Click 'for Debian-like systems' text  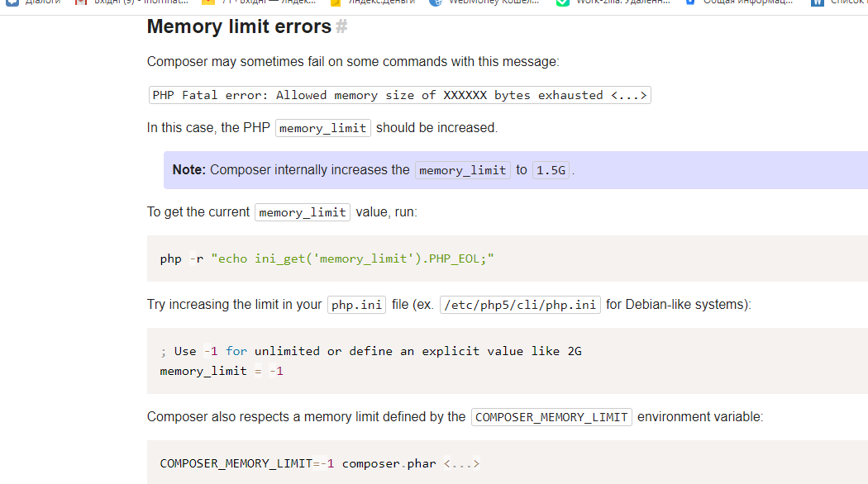point(678,305)
